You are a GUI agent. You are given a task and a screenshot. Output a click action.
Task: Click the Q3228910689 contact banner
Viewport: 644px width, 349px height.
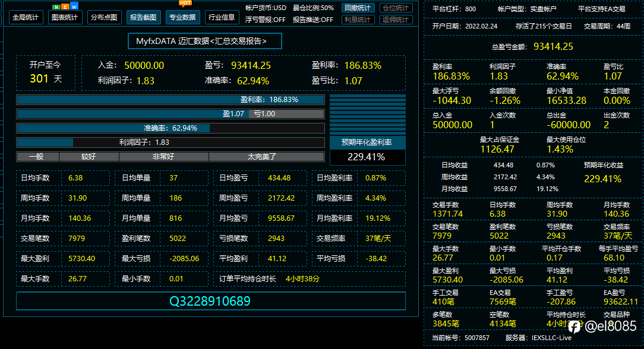click(x=211, y=301)
